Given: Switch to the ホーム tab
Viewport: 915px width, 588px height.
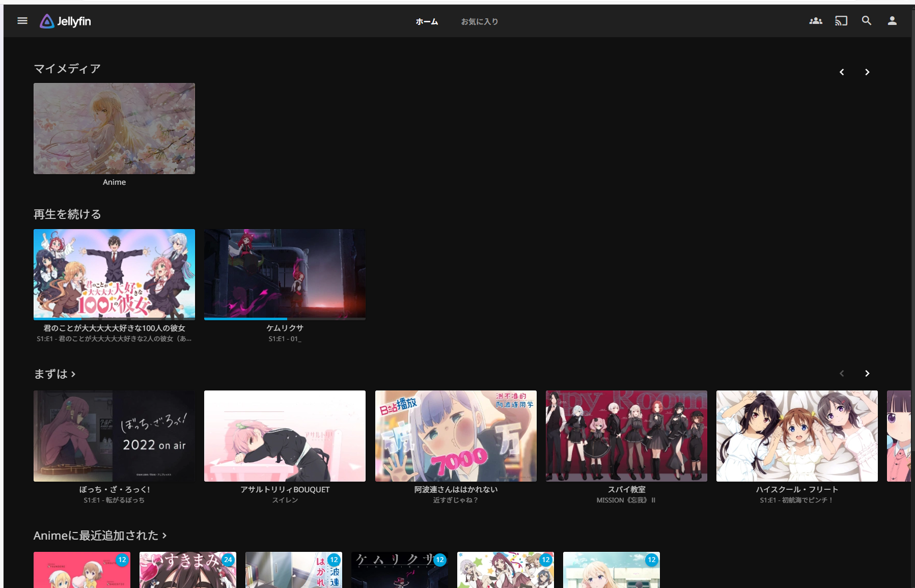Looking at the screenshot, I should coord(427,21).
